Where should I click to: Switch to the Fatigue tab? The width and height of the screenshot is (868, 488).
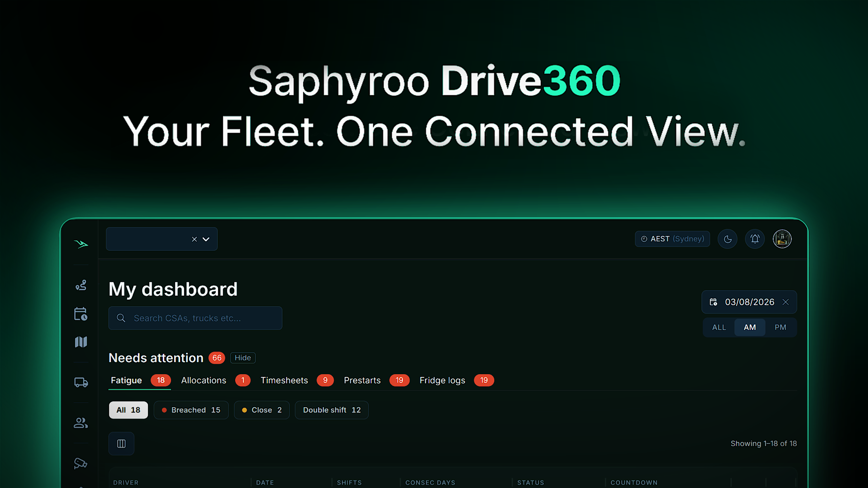tap(140, 380)
